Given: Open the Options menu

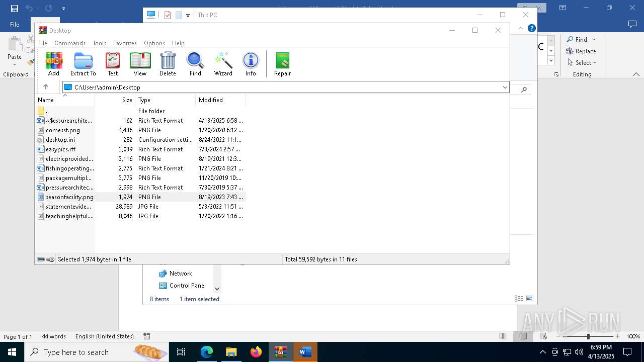Looking at the screenshot, I should click(x=154, y=43).
